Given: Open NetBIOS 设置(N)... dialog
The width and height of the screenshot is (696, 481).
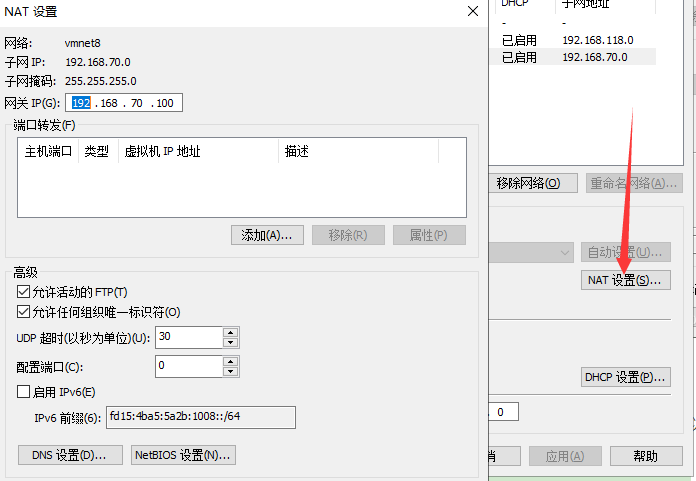Looking at the screenshot, I should [183, 455].
